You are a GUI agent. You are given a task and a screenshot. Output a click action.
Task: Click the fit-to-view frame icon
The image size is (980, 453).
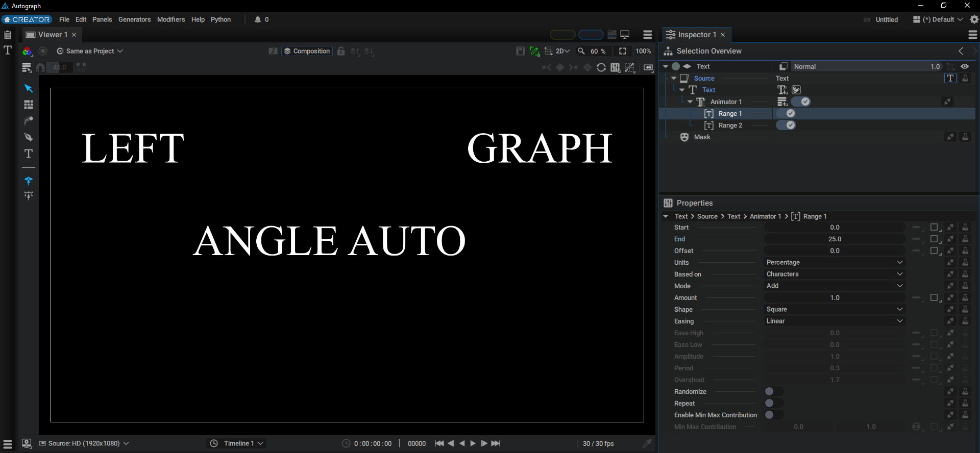tap(623, 51)
